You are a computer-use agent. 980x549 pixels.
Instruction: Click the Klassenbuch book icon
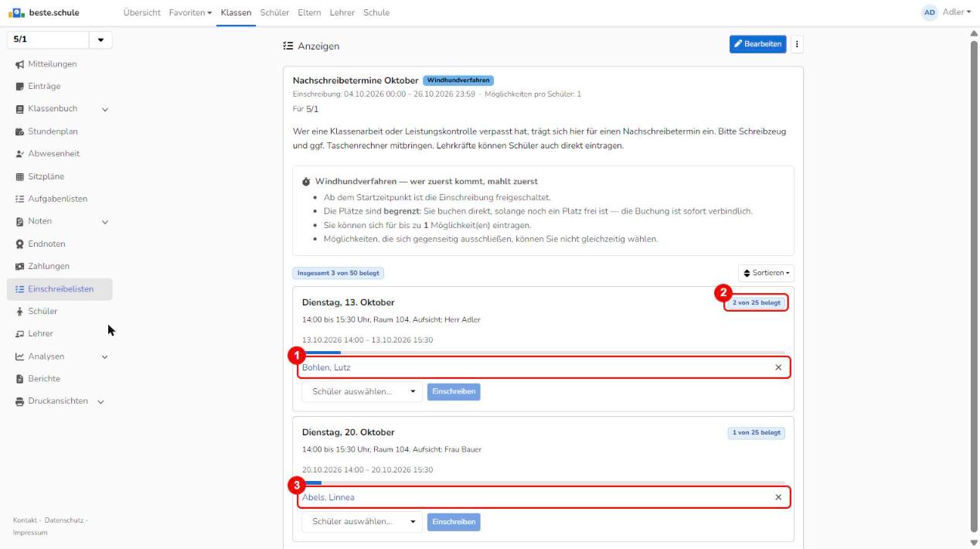[19, 108]
